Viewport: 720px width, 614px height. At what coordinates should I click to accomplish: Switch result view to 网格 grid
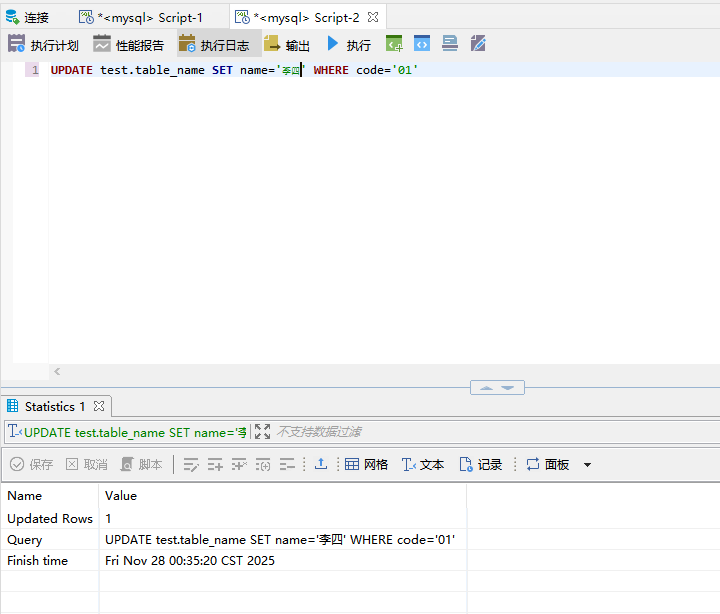[366, 464]
